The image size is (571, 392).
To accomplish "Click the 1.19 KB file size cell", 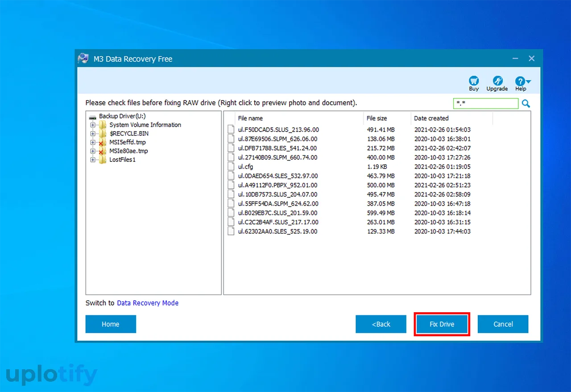I will (x=377, y=167).
